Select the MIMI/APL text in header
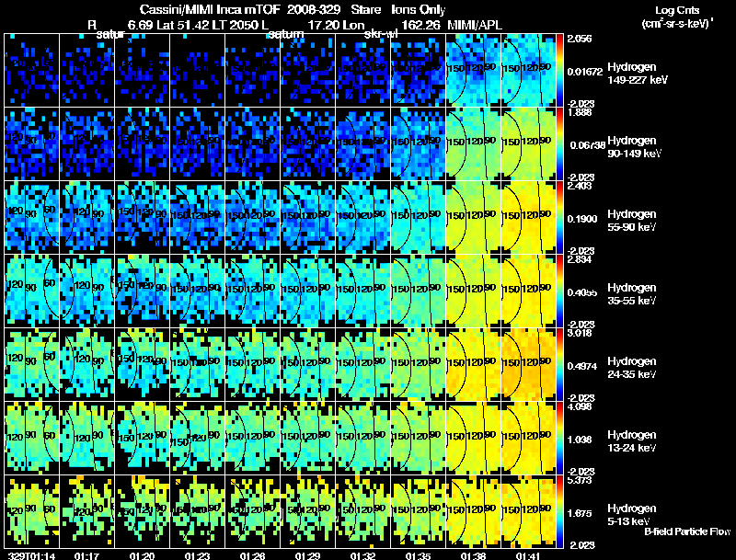The width and height of the screenshot is (736, 560). (x=475, y=25)
